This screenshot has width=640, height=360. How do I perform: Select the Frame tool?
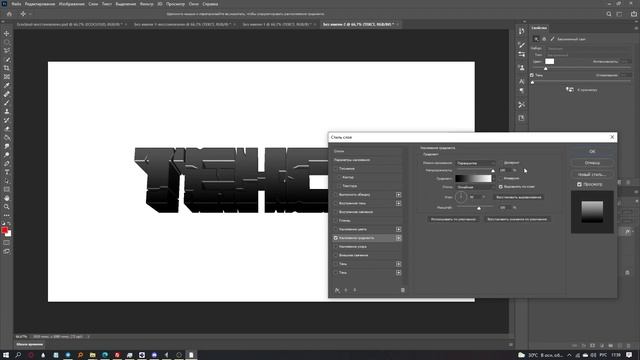pyautogui.click(x=7, y=77)
